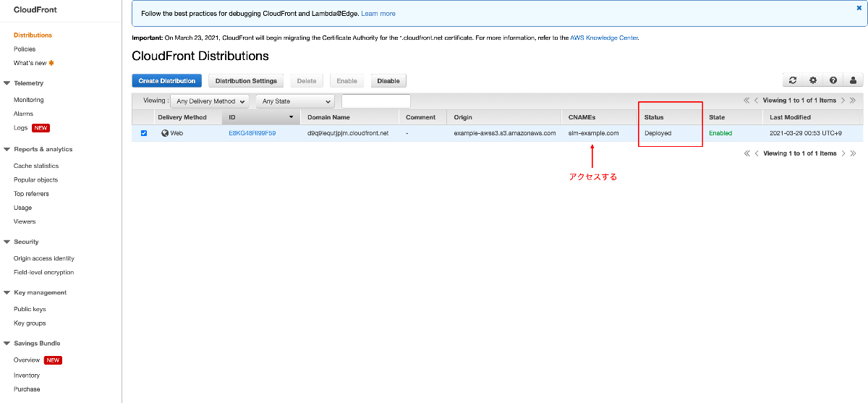Open Top referrers report
The height and width of the screenshot is (403, 868).
[31, 194]
